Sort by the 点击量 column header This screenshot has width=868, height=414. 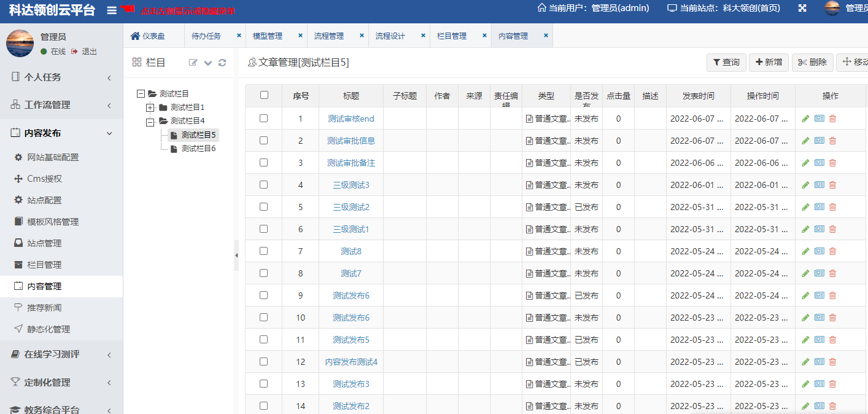click(619, 96)
